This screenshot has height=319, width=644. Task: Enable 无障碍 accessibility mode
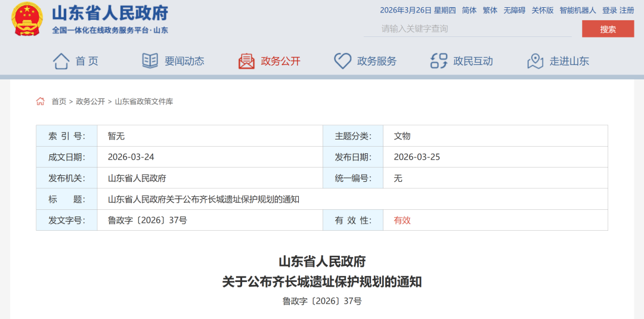pos(514,10)
